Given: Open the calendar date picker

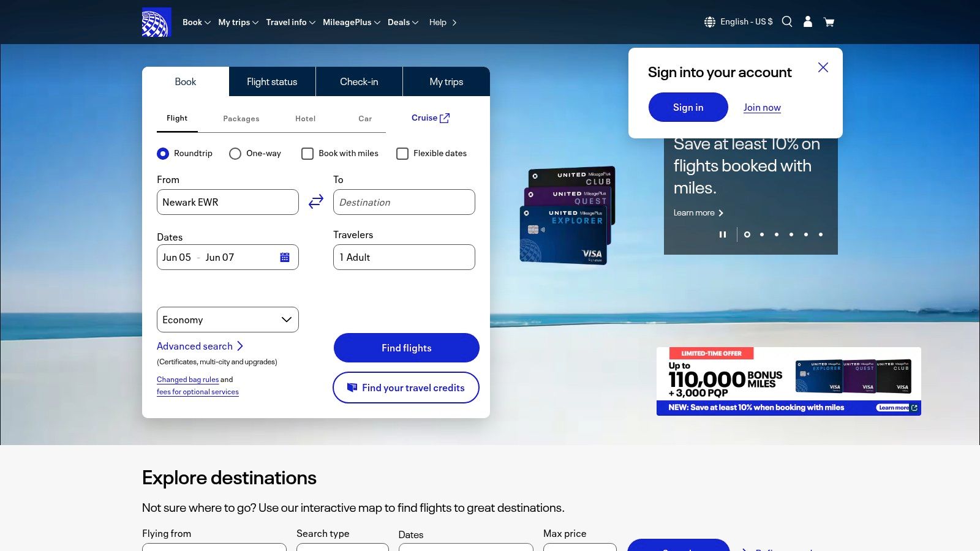Looking at the screenshot, I should 284,257.
